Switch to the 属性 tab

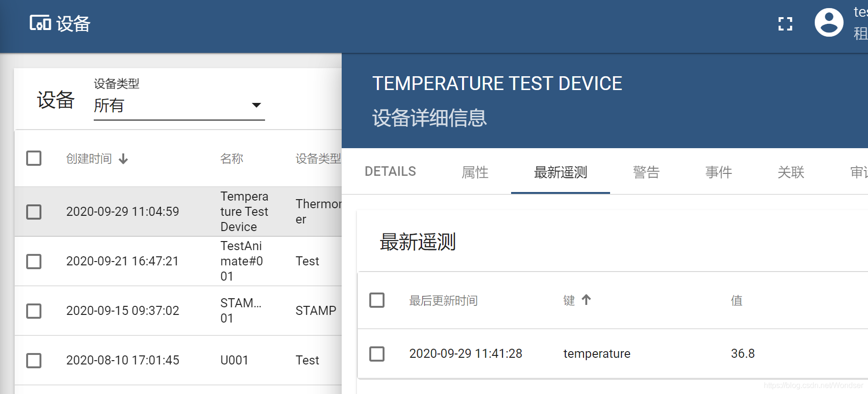pos(475,172)
